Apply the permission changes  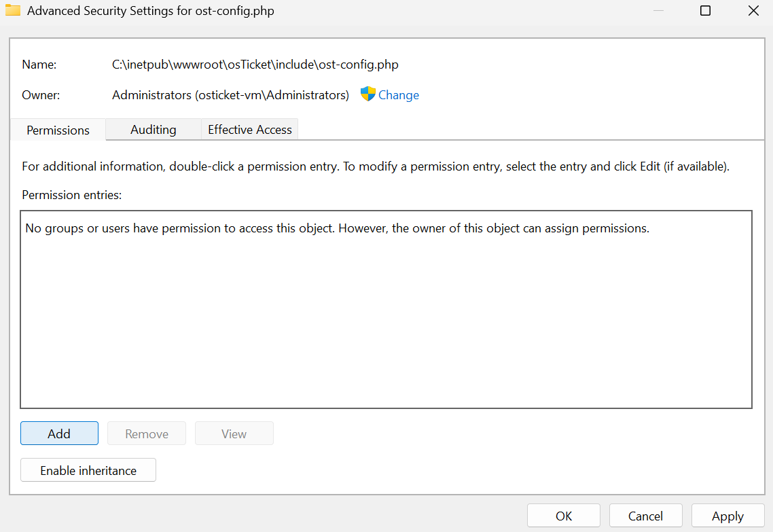pos(727,516)
